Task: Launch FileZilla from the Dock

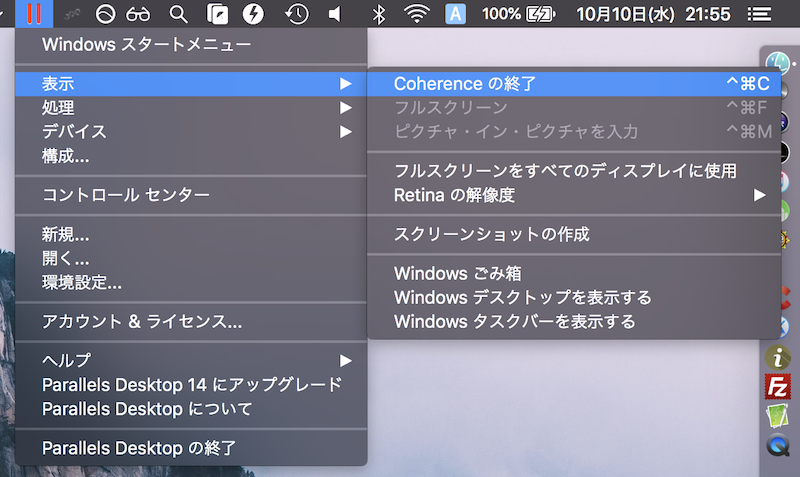Action: 777,386
